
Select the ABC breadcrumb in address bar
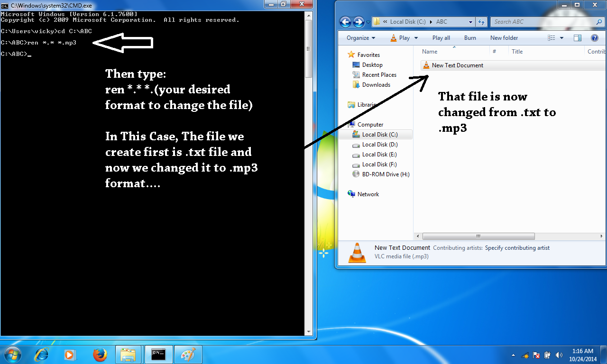441,22
